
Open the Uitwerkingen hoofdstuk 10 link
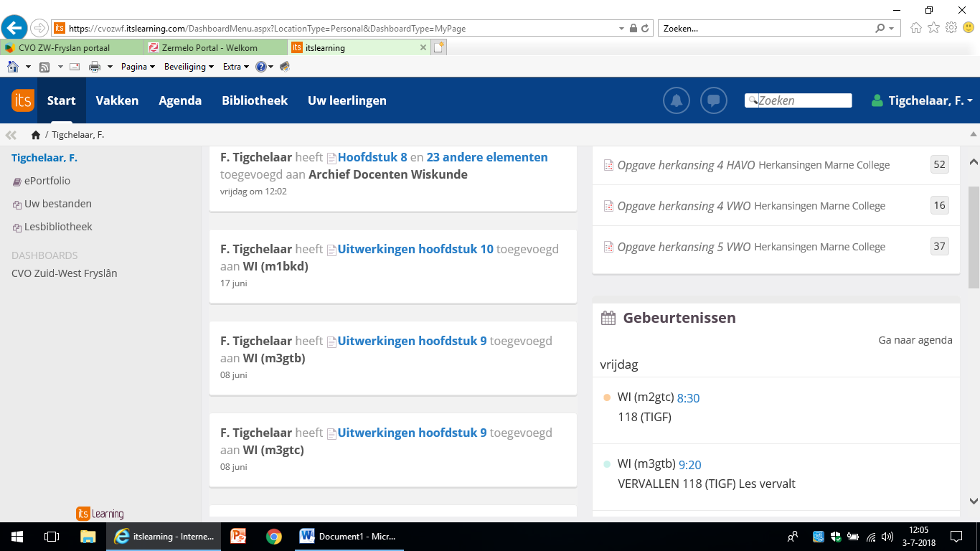415,249
